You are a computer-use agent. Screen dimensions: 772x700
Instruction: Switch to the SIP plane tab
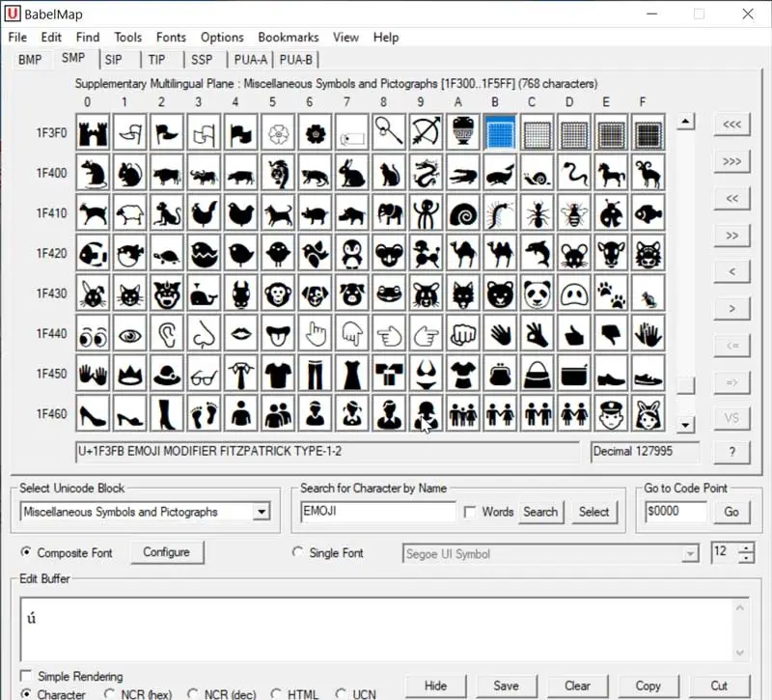click(114, 60)
